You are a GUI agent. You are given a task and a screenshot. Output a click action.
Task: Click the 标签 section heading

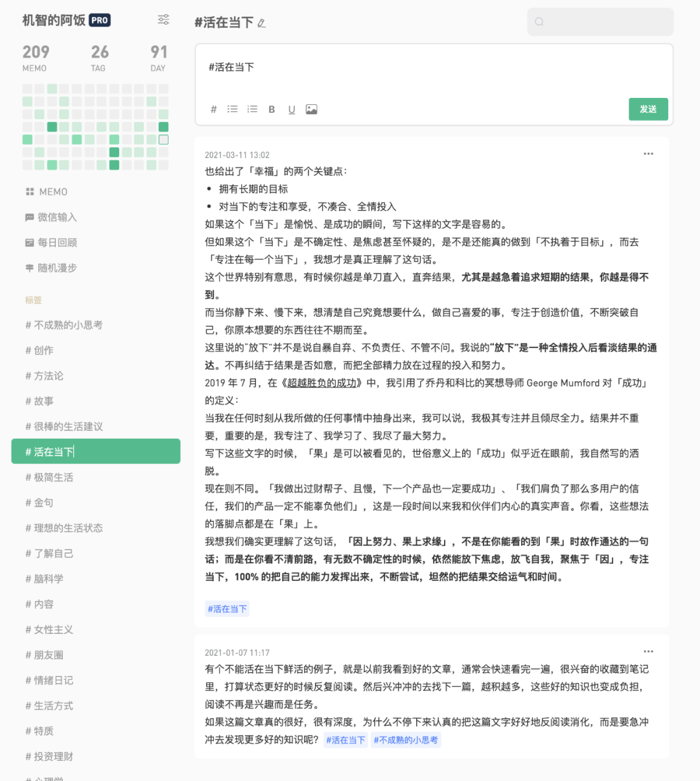(x=34, y=300)
